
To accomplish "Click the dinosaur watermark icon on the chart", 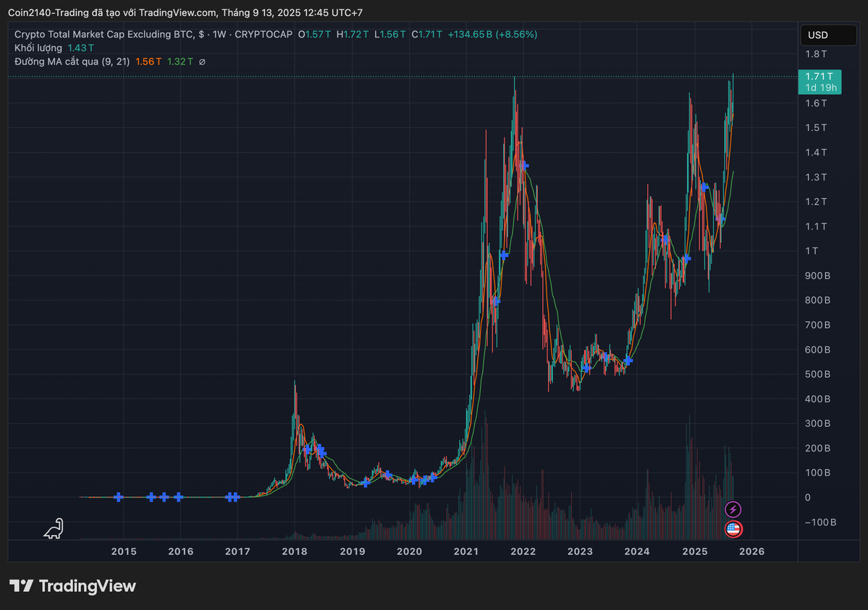I will [51, 529].
